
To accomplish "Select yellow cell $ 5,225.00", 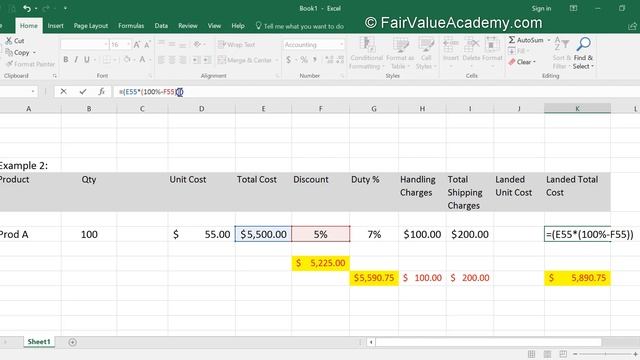I will click(x=320, y=263).
